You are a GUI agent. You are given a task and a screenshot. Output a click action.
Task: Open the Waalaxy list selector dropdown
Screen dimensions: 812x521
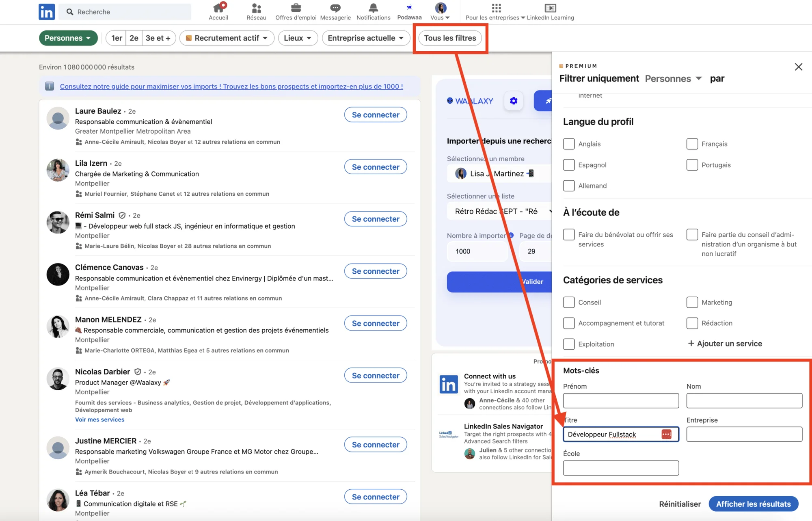coord(499,211)
